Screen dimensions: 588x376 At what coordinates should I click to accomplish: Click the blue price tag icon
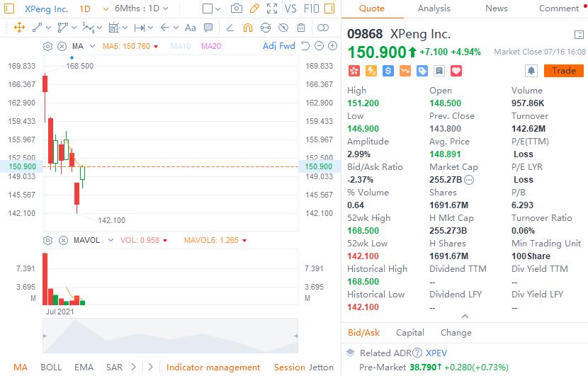(x=422, y=71)
